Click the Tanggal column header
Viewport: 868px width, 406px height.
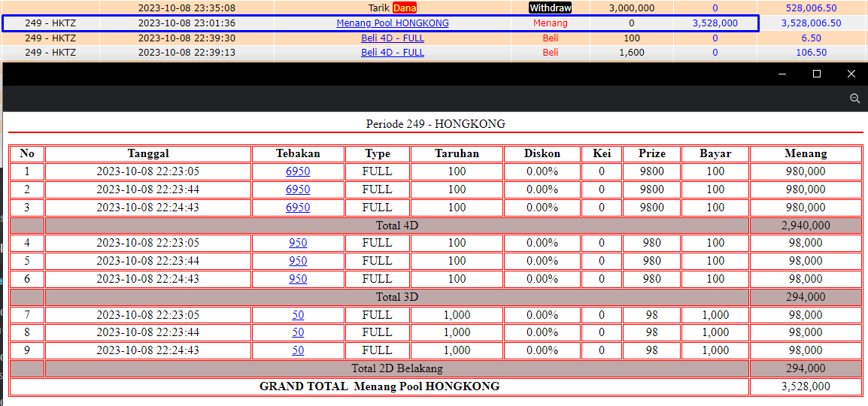tap(148, 154)
